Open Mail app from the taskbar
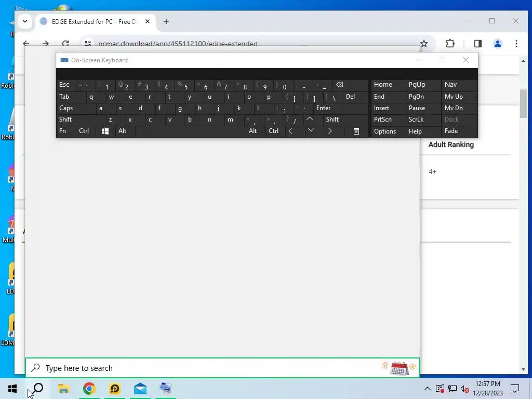Screen dimensions: 532x399 point(140,389)
